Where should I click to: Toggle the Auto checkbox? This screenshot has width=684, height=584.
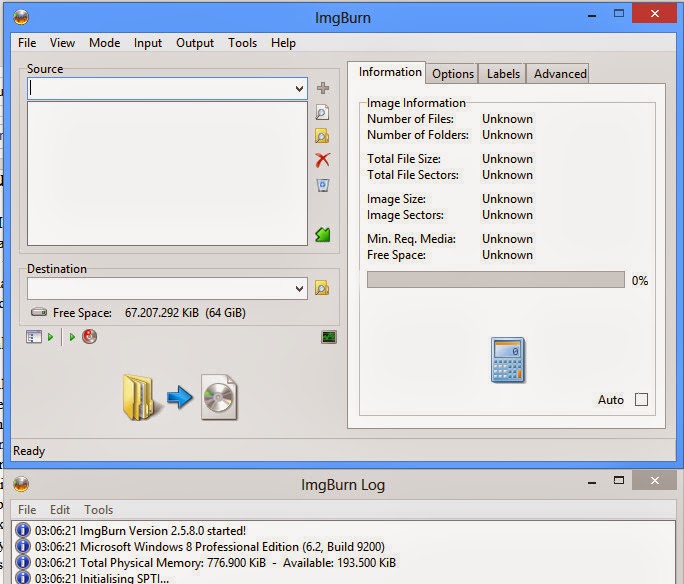641,400
